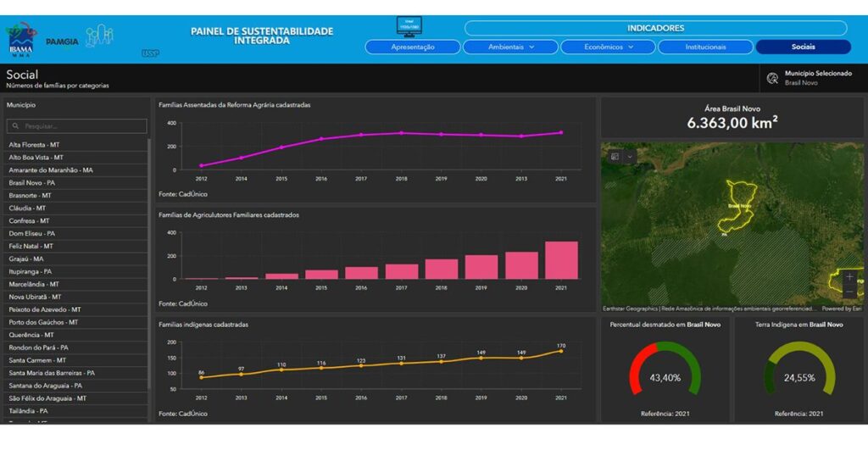Click the 2021 point on agrarian reform line

pos(561,133)
